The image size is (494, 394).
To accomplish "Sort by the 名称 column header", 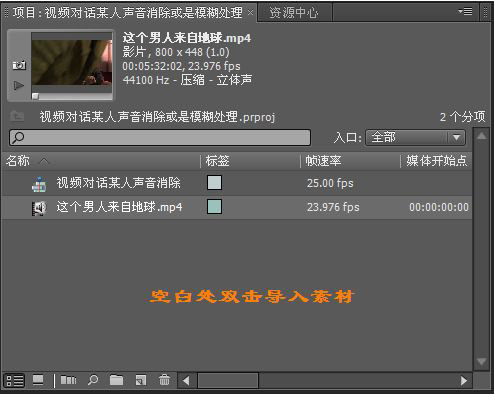I will (x=18, y=161).
